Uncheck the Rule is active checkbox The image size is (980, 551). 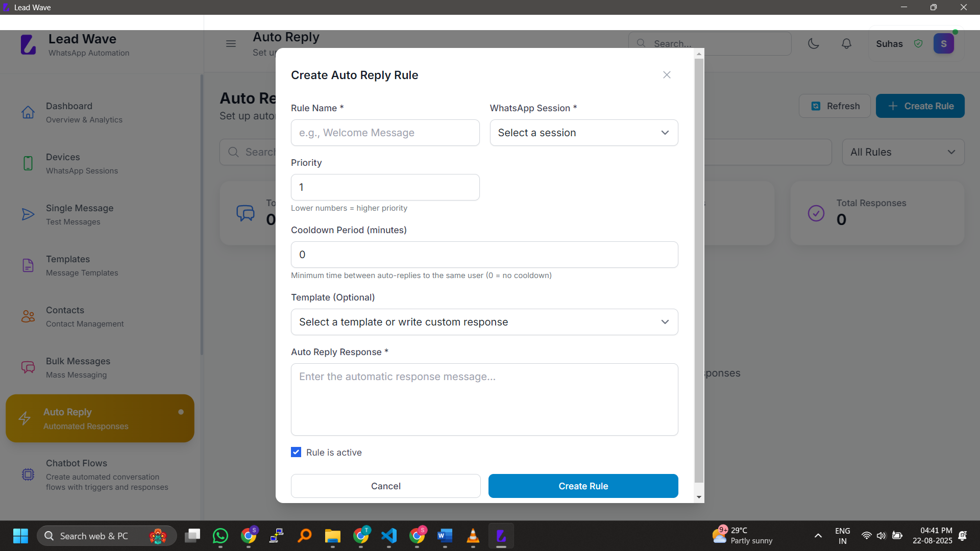point(296,453)
